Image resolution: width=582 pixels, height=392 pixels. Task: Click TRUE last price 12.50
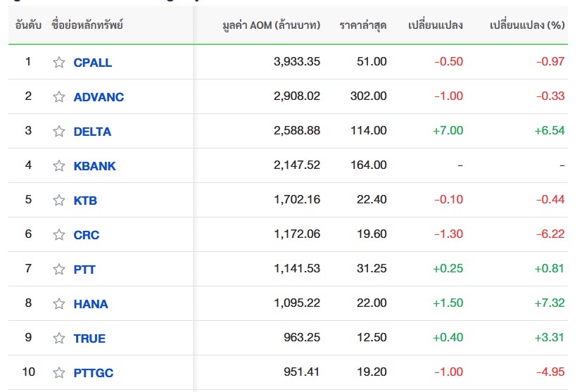pyautogui.click(x=372, y=337)
